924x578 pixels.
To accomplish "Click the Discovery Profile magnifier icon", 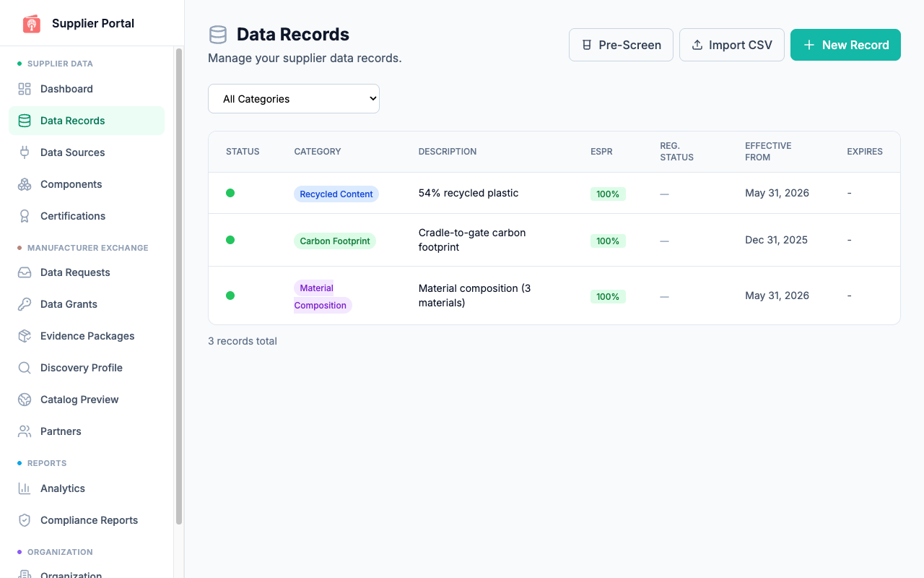I will pos(25,368).
